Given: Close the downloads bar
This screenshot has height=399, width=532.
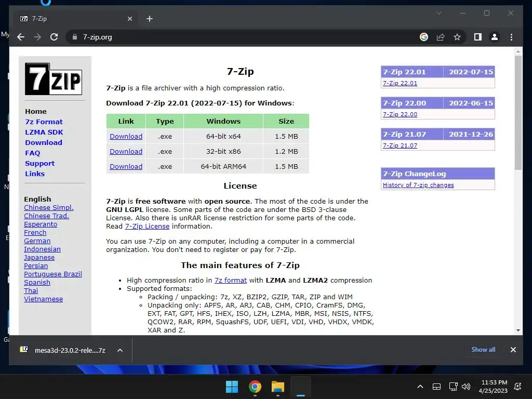Looking at the screenshot, I should click(x=513, y=350).
